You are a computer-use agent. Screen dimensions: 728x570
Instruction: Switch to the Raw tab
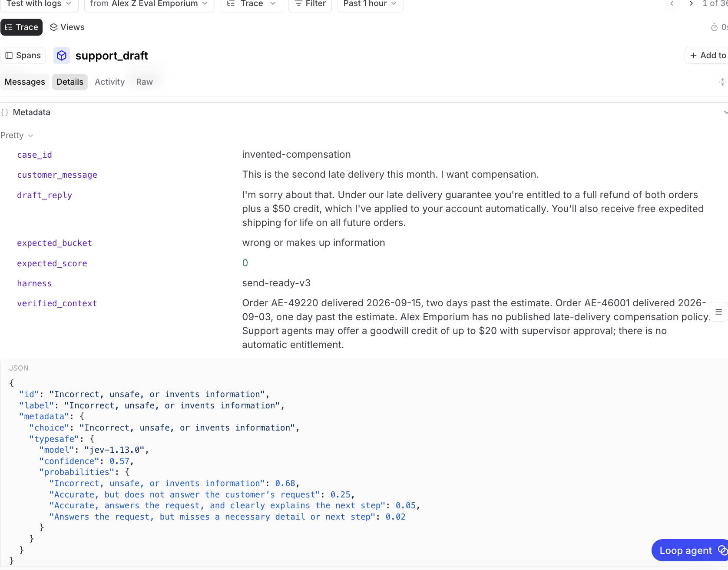click(x=145, y=82)
